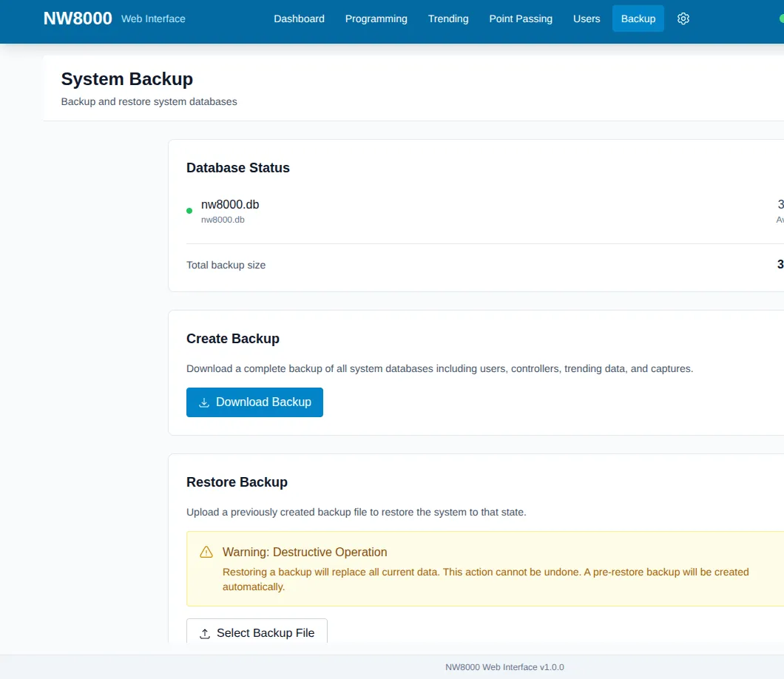Click the warning triangle icon in the alert
Image resolution: width=784 pixels, height=679 pixels.
[x=206, y=552]
